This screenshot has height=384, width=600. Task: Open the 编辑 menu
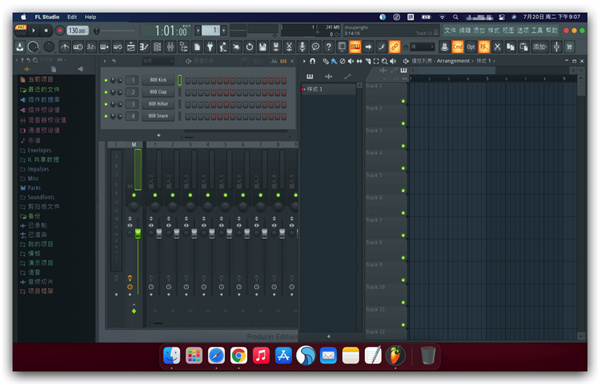[x=465, y=30]
